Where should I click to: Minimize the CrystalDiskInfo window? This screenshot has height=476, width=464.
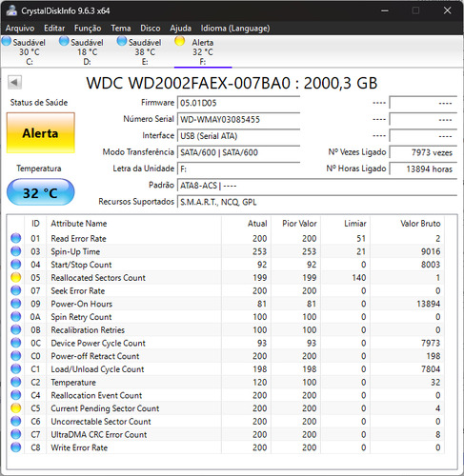(385, 10)
